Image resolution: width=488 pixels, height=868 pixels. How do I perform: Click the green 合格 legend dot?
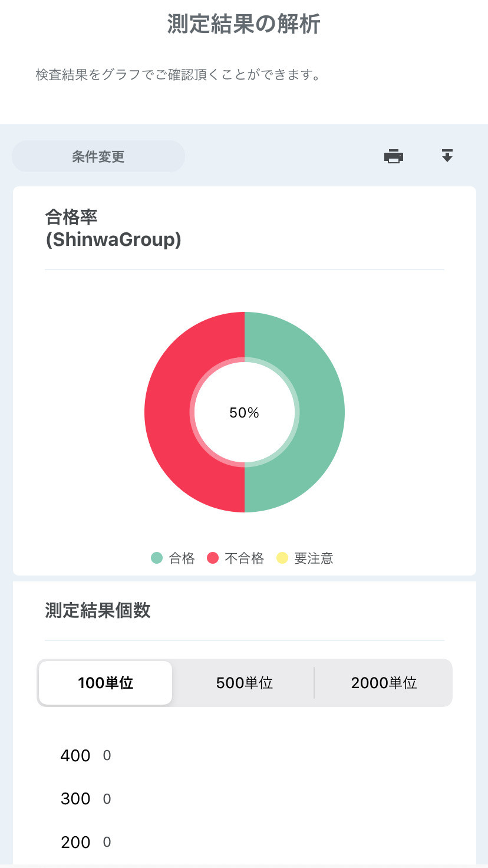tap(157, 558)
